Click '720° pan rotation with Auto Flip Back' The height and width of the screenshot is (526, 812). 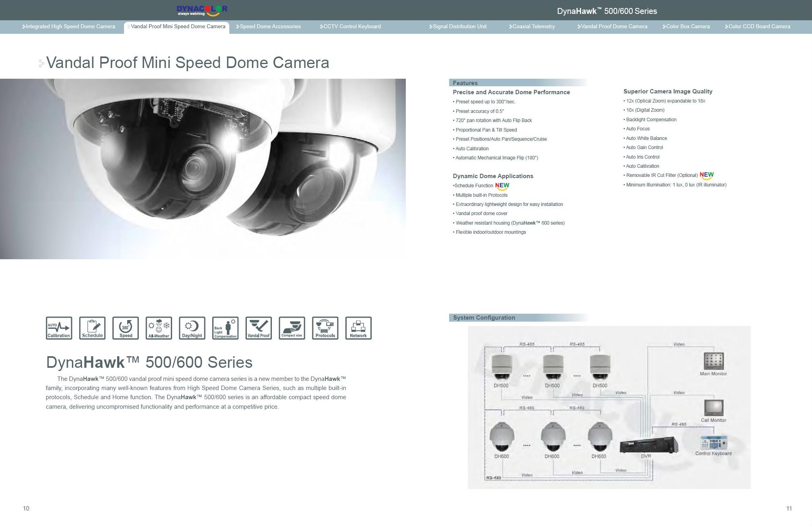(x=492, y=120)
